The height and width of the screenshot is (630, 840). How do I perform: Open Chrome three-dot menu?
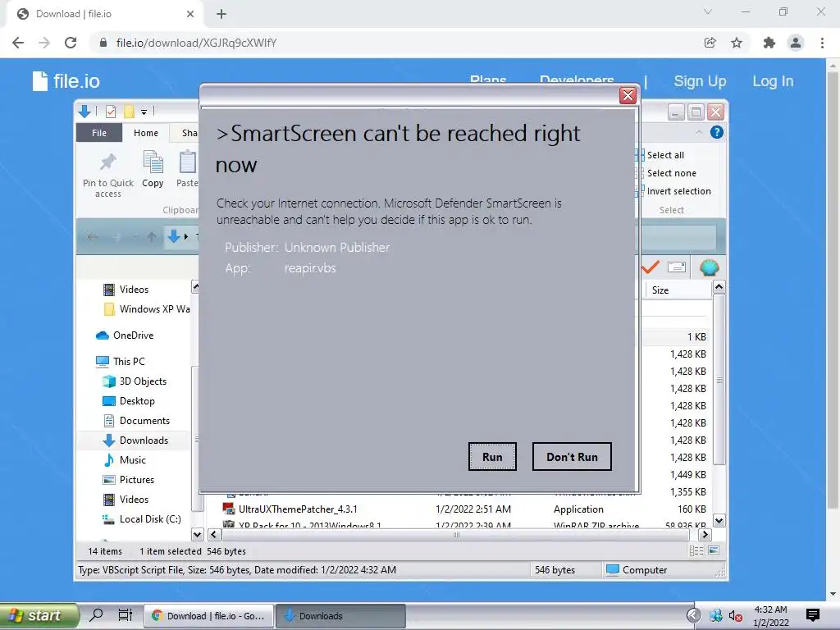click(x=822, y=43)
